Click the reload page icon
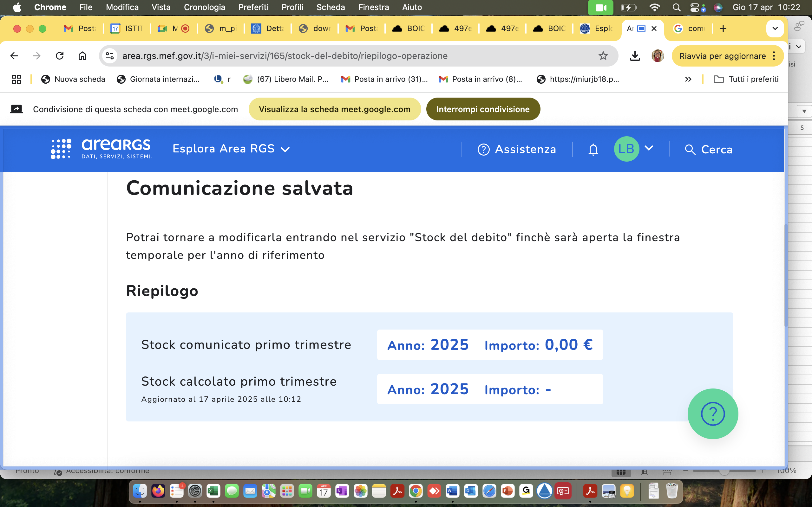The image size is (812, 507). [x=60, y=56]
